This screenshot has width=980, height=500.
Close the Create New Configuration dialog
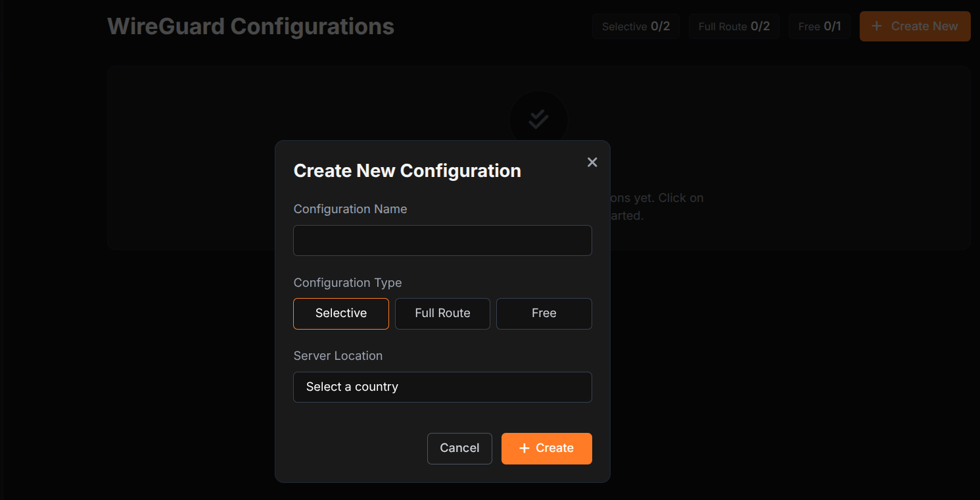pos(592,162)
